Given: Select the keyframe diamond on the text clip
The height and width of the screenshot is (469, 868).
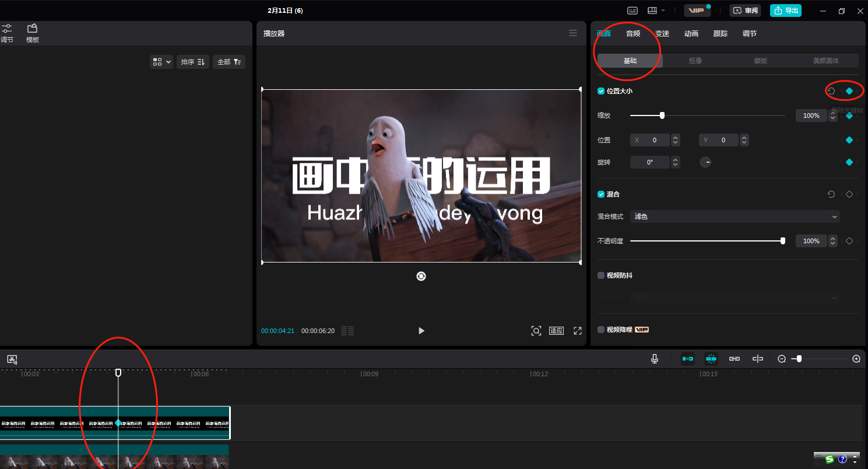Looking at the screenshot, I should pyautogui.click(x=118, y=423).
